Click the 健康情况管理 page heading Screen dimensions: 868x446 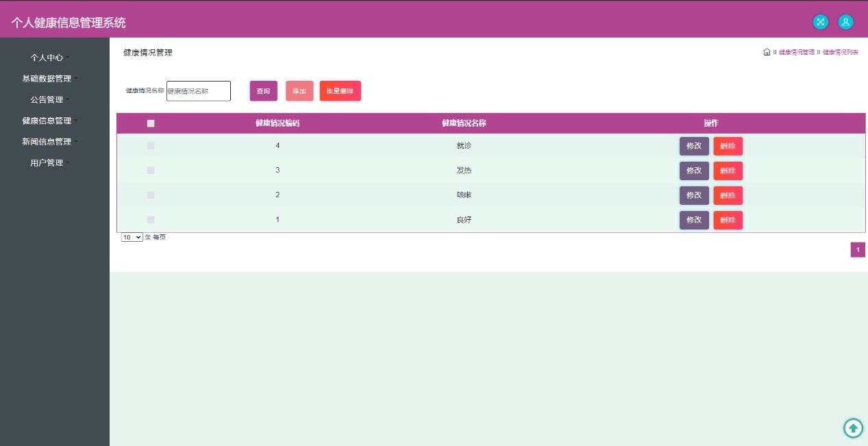click(148, 53)
